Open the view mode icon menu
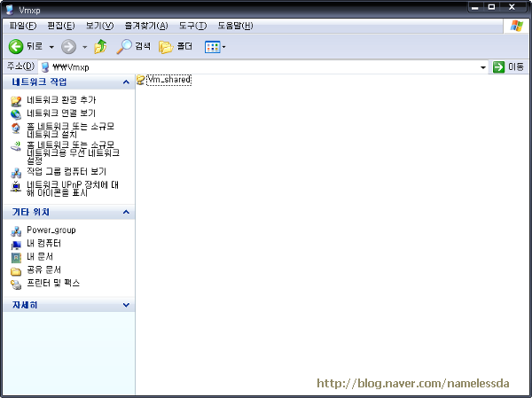The image size is (532, 398). coord(215,47)
